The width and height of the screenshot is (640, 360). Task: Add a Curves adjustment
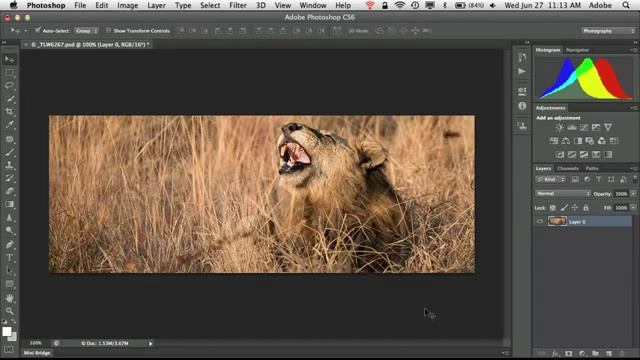584,127
